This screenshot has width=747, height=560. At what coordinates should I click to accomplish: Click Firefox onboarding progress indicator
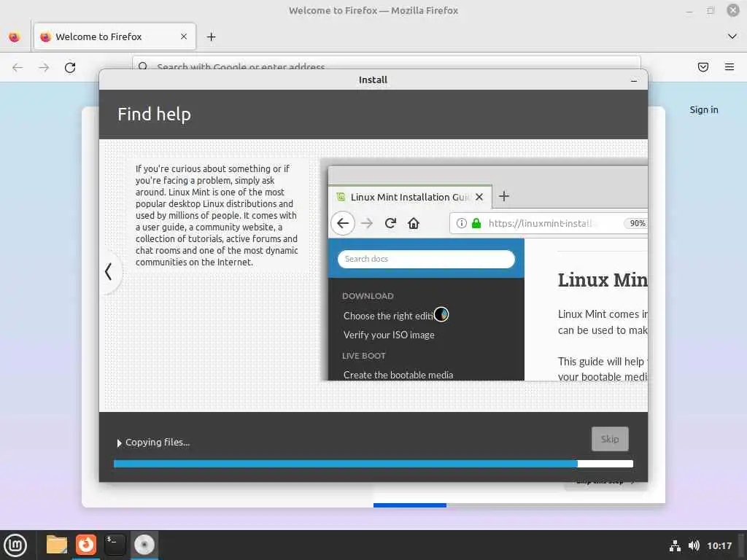point(519,505)
